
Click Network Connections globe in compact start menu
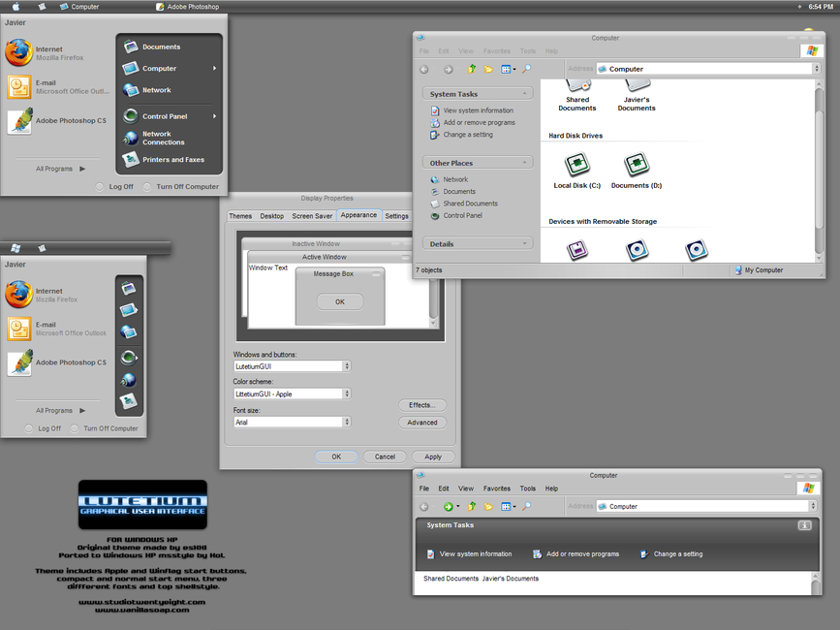(x=129, y=380)
